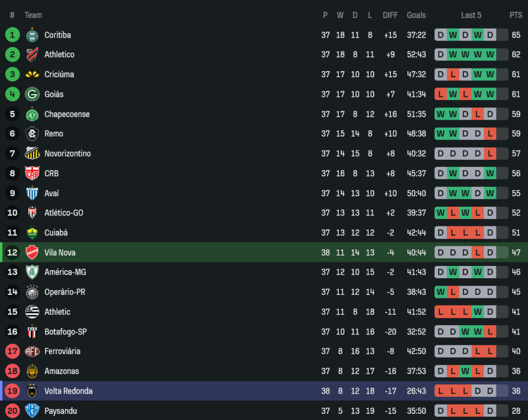Click the Coritiba club crest
This screenshot has height=420, width=528.
point(32,35)
